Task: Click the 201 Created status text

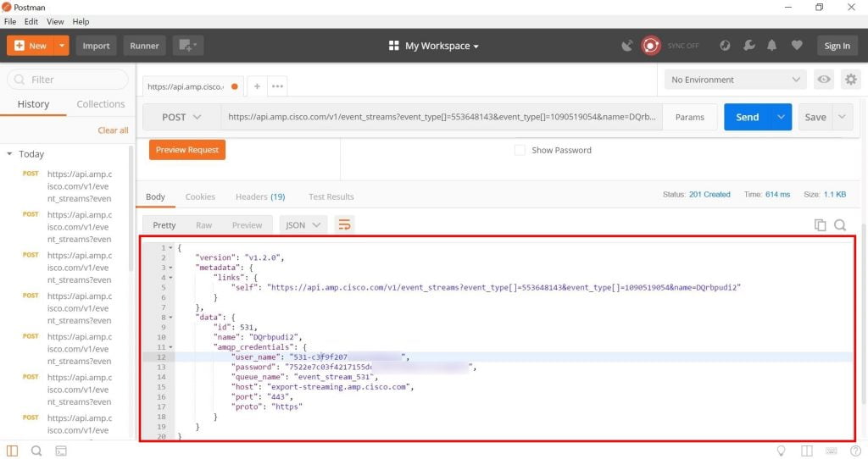Action: [x=709, y=195]
